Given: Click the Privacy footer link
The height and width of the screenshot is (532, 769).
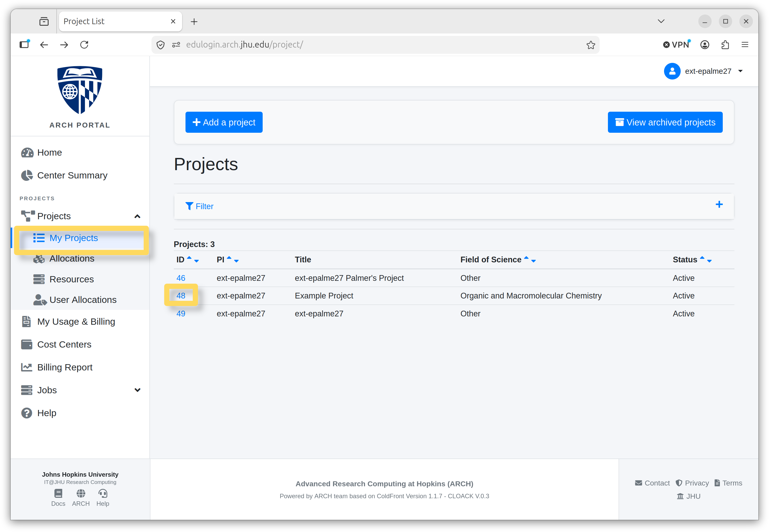Looking at the screenshot, I should 692,483.
